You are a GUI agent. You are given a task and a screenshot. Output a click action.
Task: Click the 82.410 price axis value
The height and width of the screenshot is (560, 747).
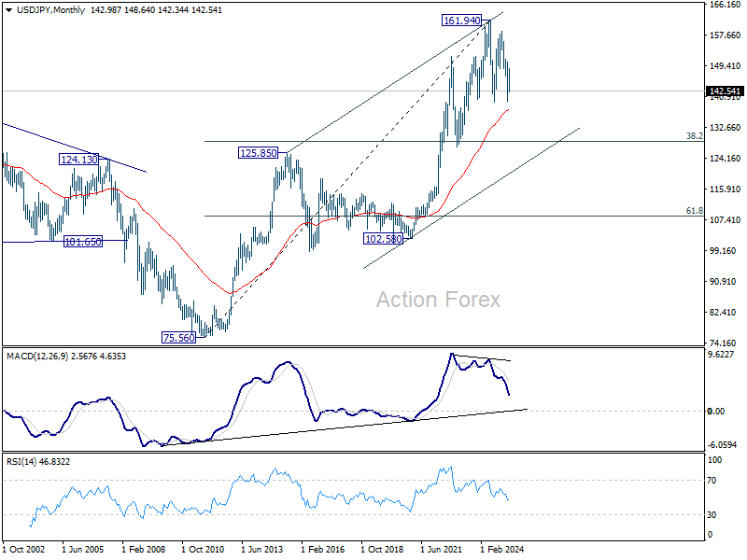pos(725,313)
